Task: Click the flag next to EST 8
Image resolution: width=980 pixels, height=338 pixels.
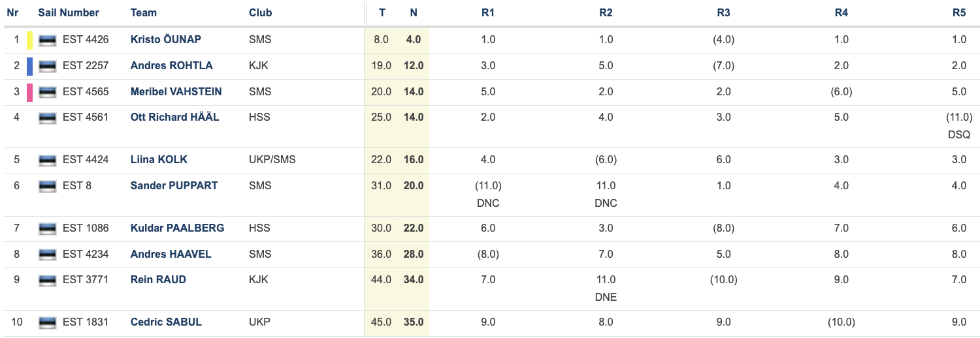Action: point(47,186)
